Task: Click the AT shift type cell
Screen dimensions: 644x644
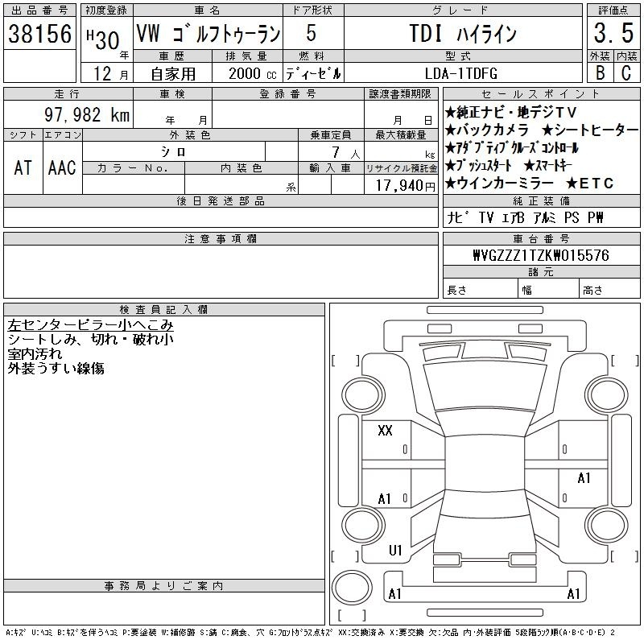Action: (x=23, y=167)
